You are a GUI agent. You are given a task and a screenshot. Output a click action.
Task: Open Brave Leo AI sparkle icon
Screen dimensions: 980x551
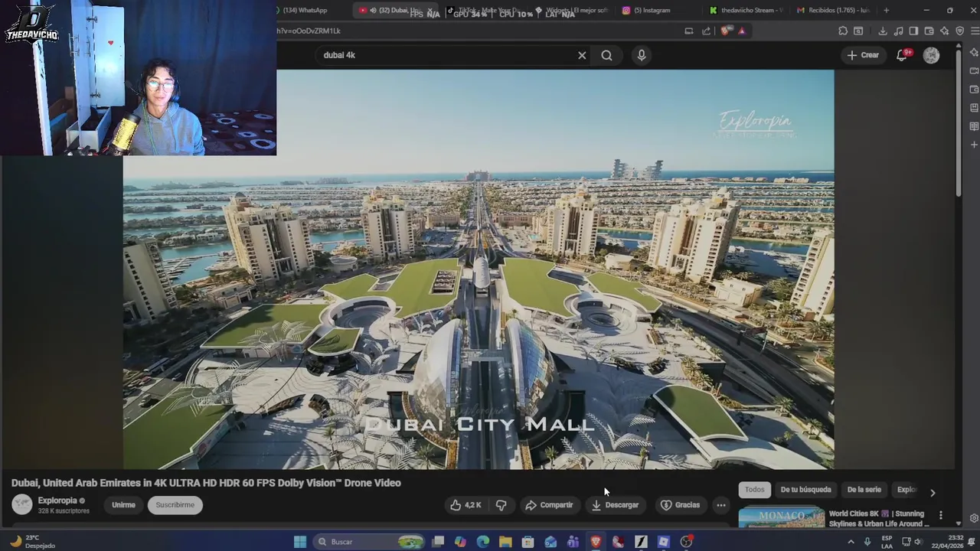pos(944,31)
